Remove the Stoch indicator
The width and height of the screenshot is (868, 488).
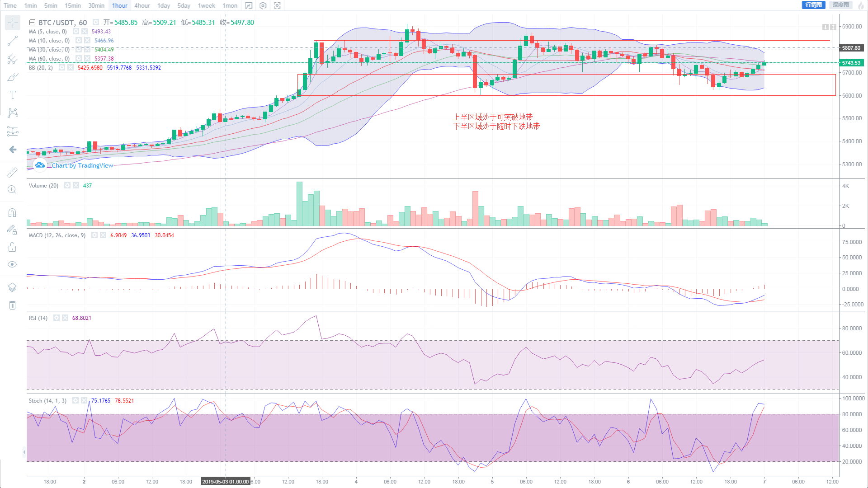coord(84,401)
